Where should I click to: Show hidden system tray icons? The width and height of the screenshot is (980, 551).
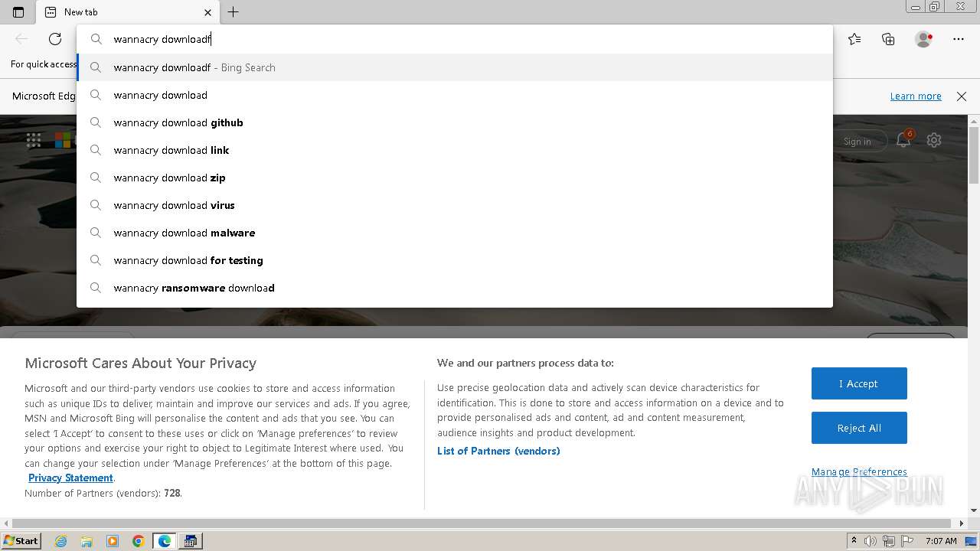[x=854, y=541]
